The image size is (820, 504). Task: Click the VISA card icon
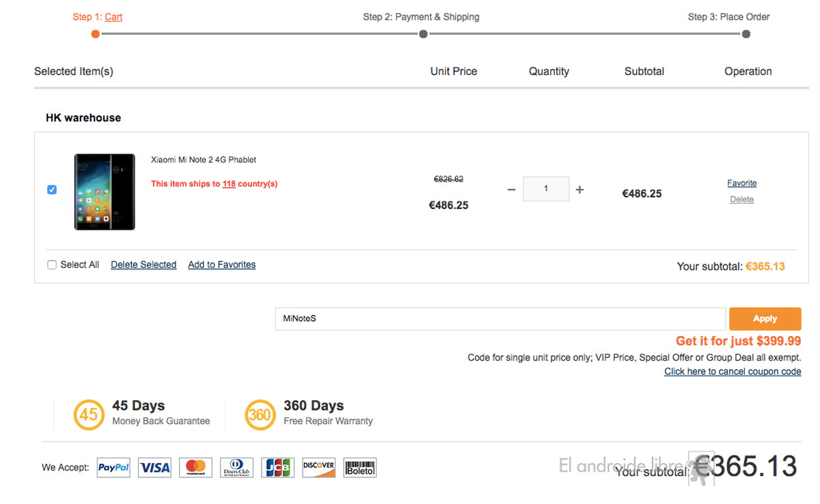(x=154, y=468)
